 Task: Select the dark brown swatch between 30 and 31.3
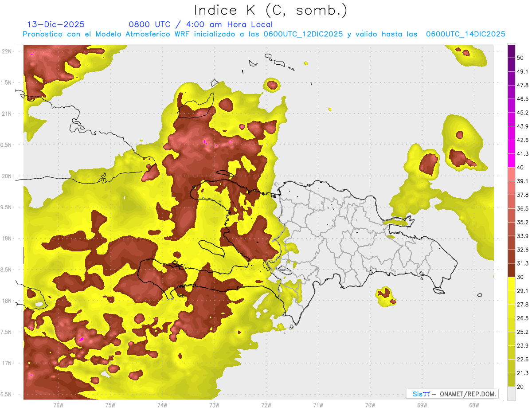point(512,270)
